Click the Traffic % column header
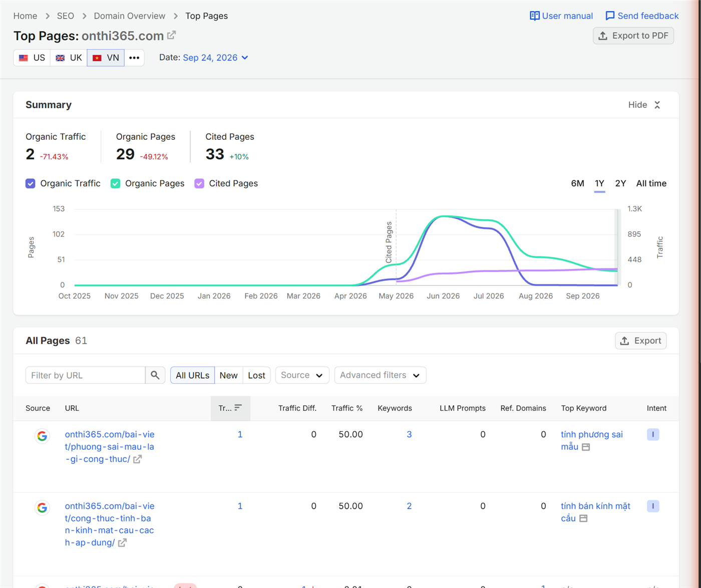Image resolution: width=701 pixels, height=588 pixels. (347, 408)
